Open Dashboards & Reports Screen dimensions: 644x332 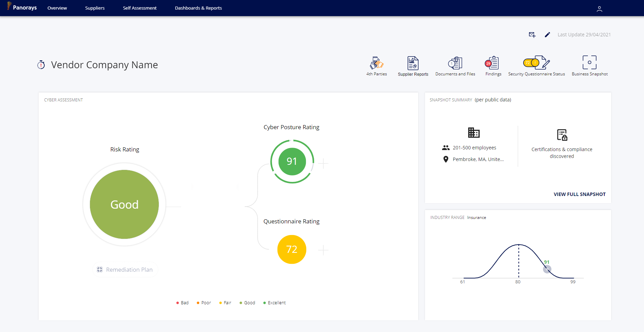198,8
